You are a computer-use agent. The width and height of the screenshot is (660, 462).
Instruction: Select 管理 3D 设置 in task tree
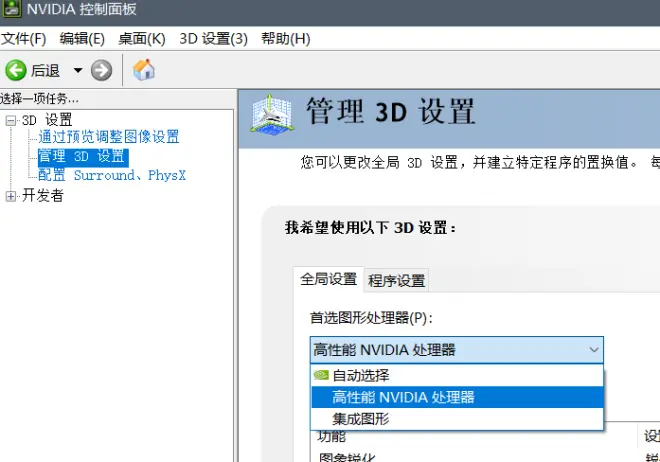pyautogui.click(x=83, y=156)
